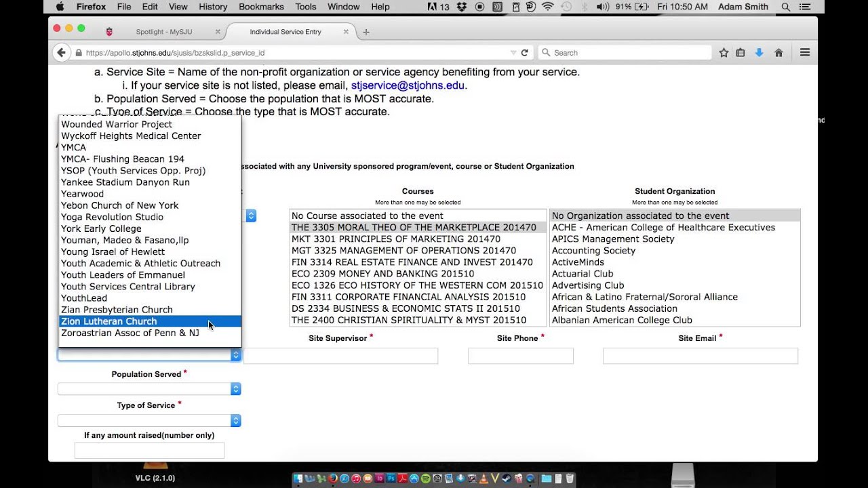Open the File menu

[x=124, y=7]
